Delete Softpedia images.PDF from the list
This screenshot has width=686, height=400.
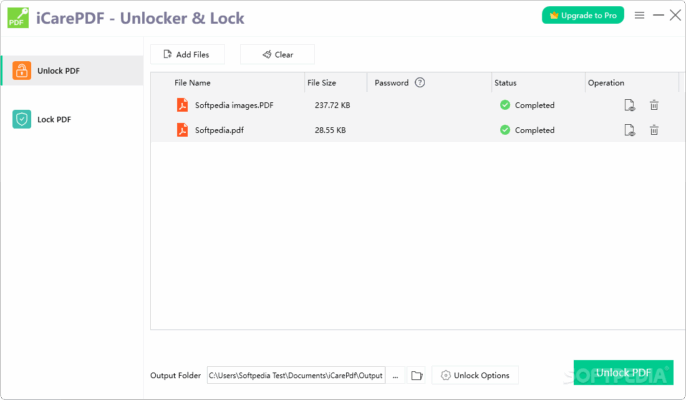[654, 105]
